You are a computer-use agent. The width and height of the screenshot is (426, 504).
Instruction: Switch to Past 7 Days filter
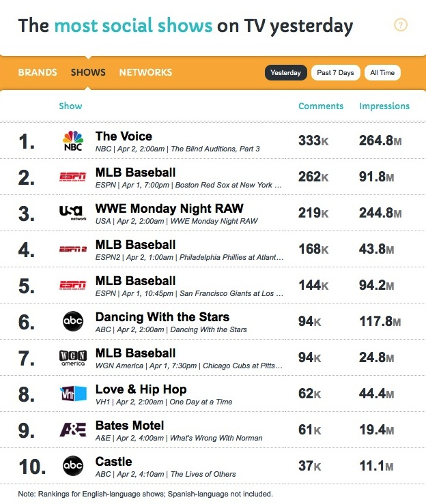[x=335, y=73]
